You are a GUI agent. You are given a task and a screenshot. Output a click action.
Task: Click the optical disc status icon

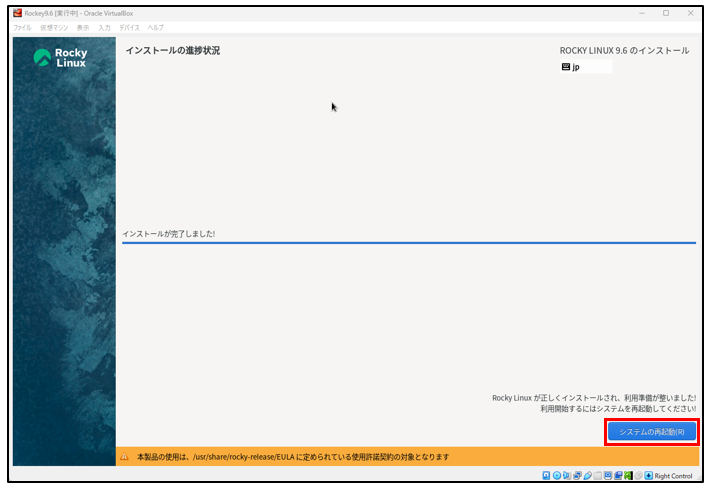(557, 476)
